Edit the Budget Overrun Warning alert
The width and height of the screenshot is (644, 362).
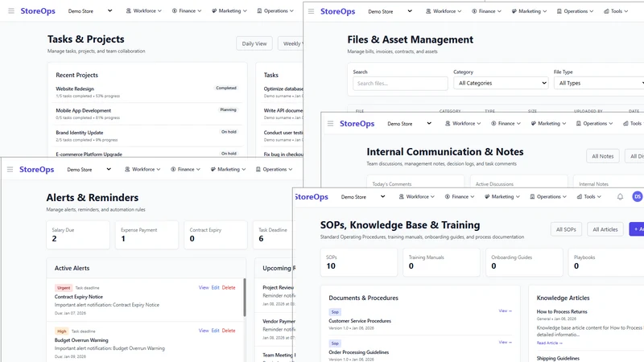(215, 331)
